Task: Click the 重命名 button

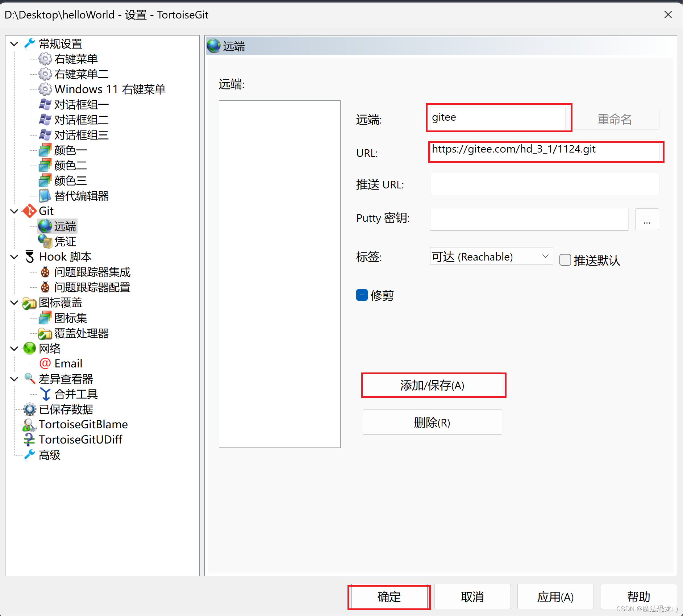Action: pos(615,119)
